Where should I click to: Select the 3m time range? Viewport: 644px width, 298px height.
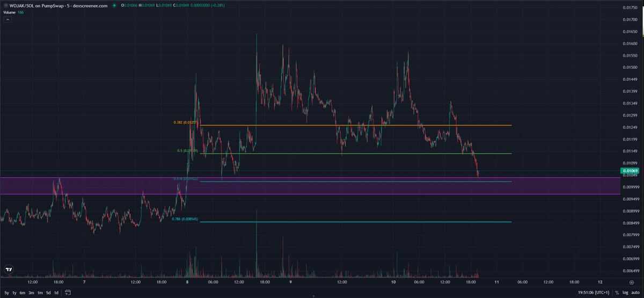[x=32, y=293]
